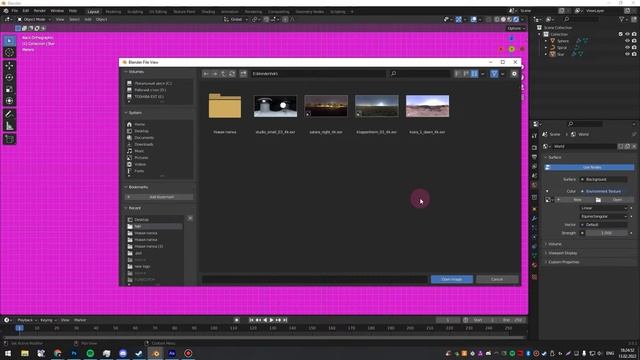Image resolution: width=640 pixels, height=360 pixels.
Task: Open the Edit menu
Action: pos(26,11)
